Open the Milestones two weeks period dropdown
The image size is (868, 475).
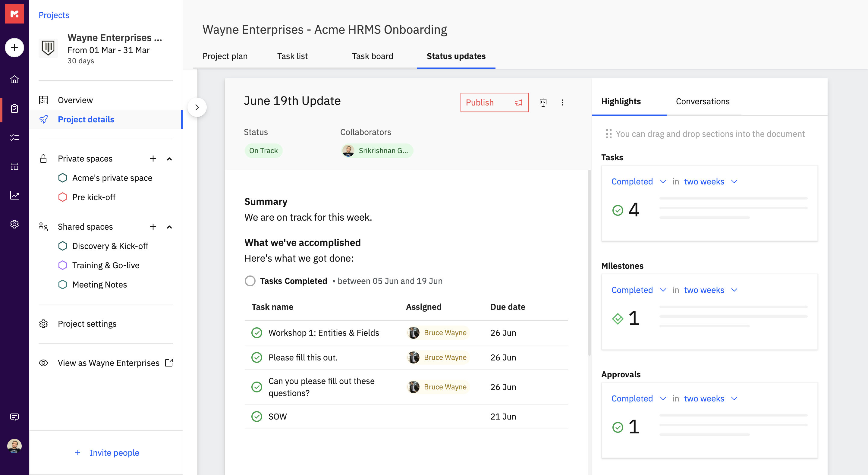pos(711,290)
